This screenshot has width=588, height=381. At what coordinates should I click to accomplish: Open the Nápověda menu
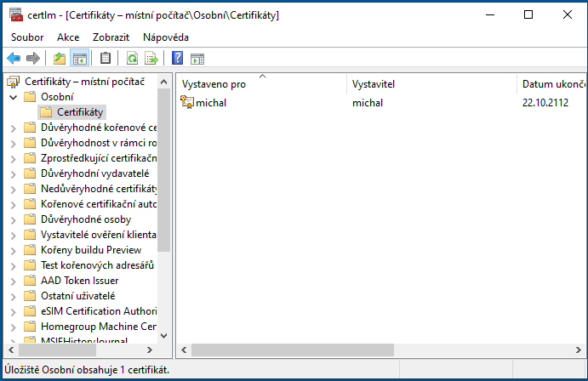coord(165,37)
